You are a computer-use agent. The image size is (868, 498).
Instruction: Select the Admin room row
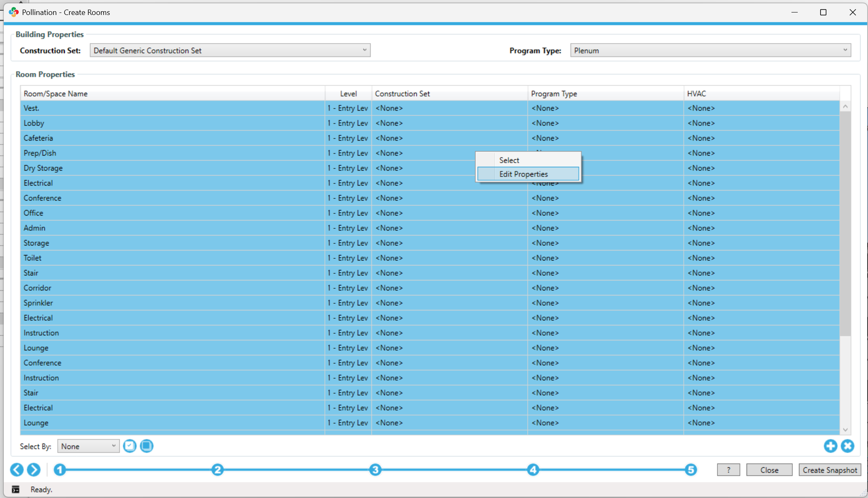430,228
